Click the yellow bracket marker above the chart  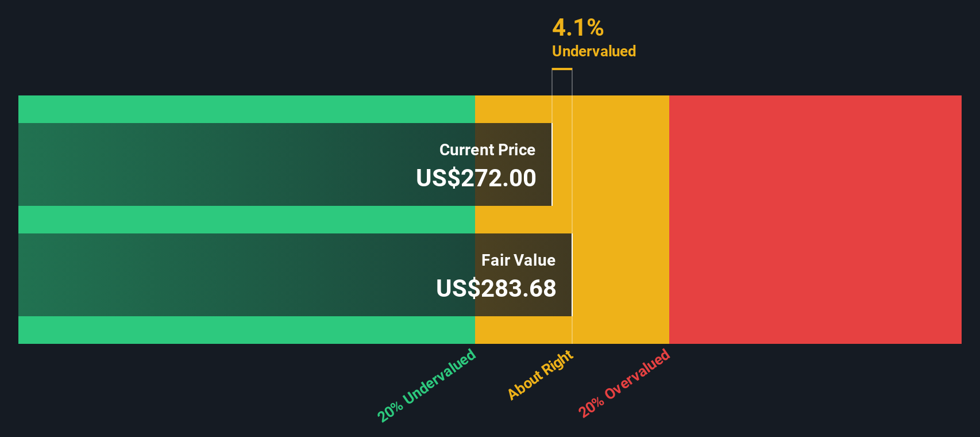point(562,70)
